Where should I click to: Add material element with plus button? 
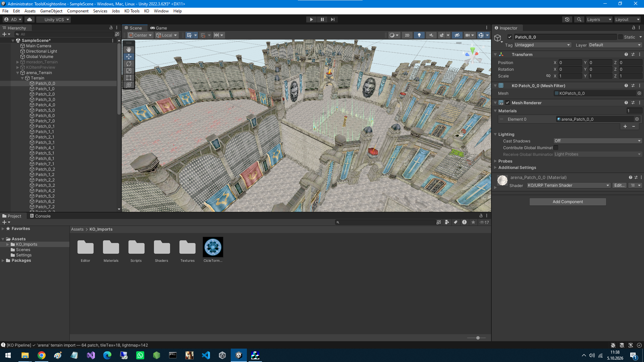[625, 126]
